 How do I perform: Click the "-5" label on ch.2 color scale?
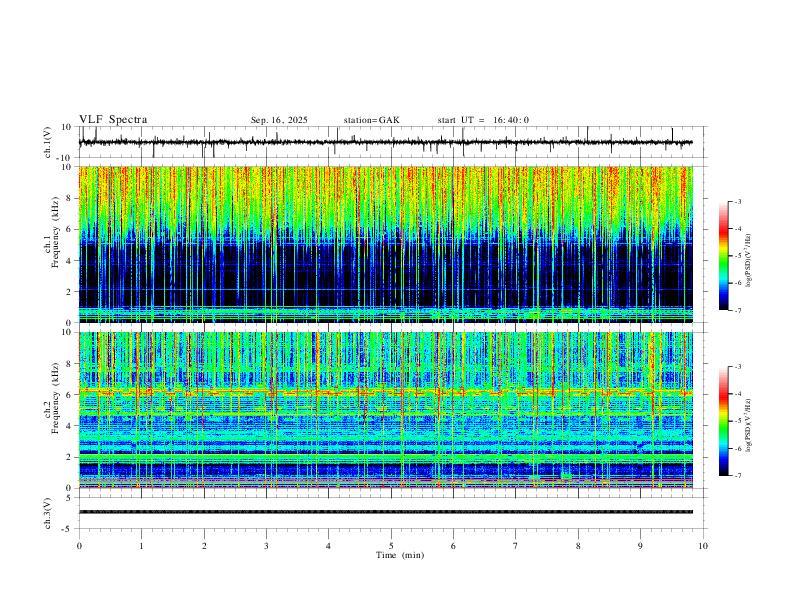pos(737,421)
